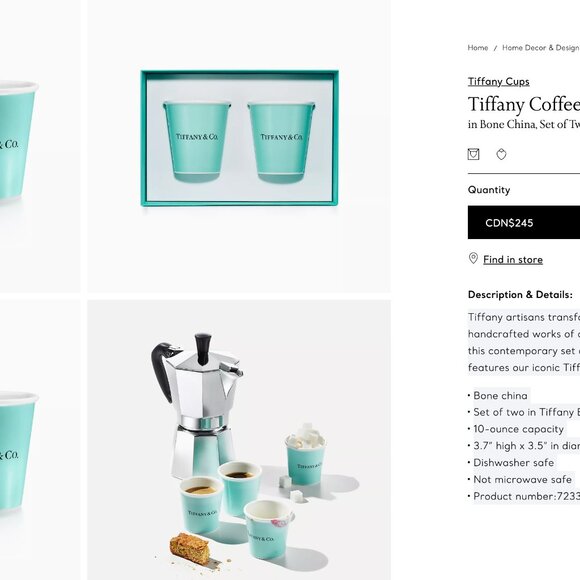Select the 10-ounce capacity detail line
Screen dimensions: 580x580
[518, 429]
